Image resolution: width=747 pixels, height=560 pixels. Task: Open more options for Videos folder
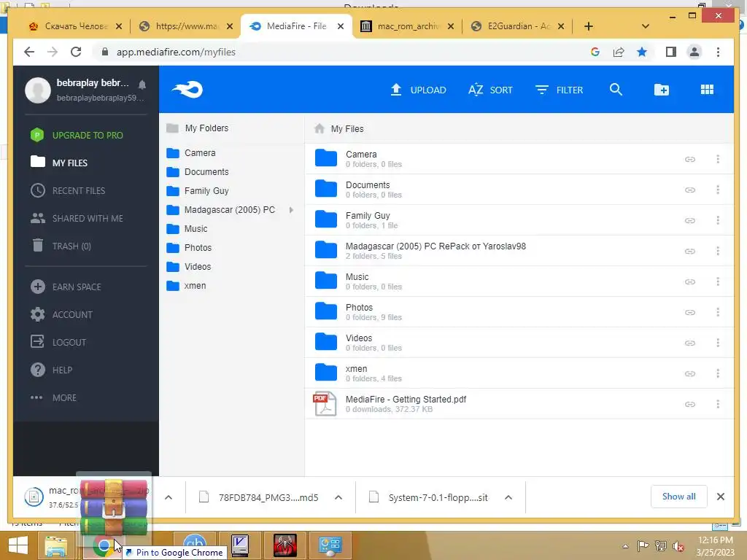(x=718, y=343)
